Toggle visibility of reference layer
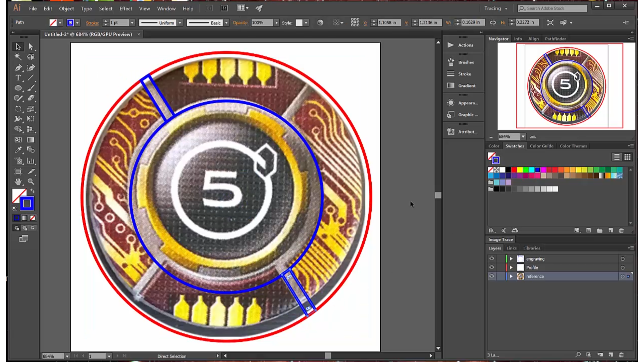The width and height of the screenshot is (644, 362). (491, 276)
